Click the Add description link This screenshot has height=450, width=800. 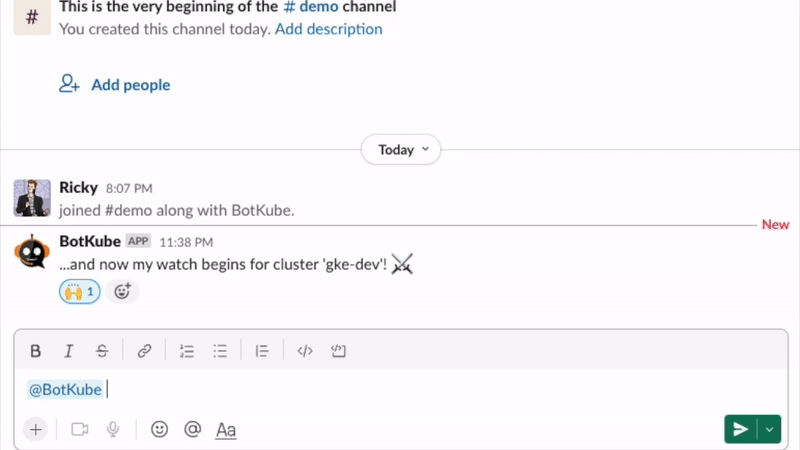(x=328, y=29)
